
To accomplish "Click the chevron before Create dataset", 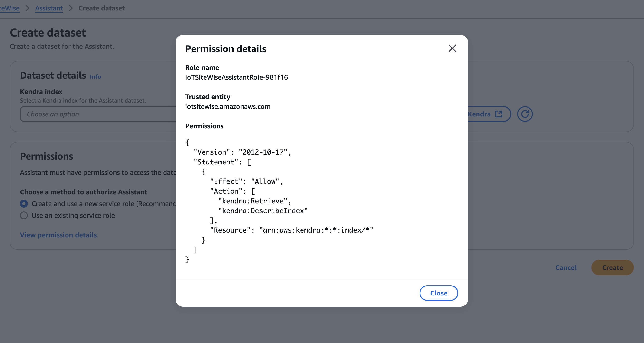I will point(71,8).
